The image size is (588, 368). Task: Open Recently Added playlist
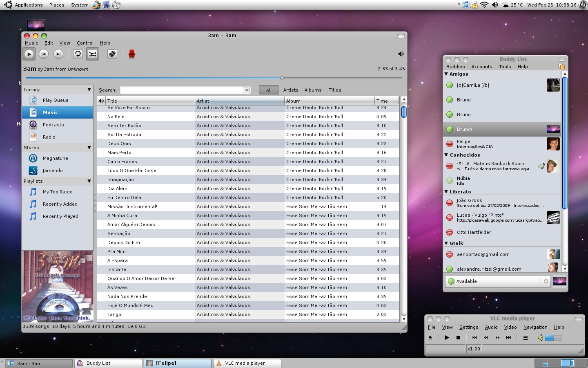(58, 204)
